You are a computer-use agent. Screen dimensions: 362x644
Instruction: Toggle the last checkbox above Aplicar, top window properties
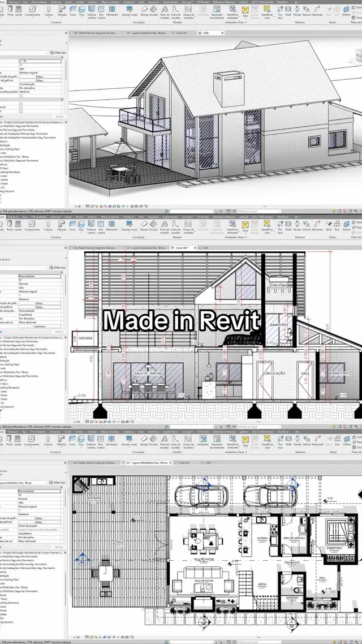[21, 111]
